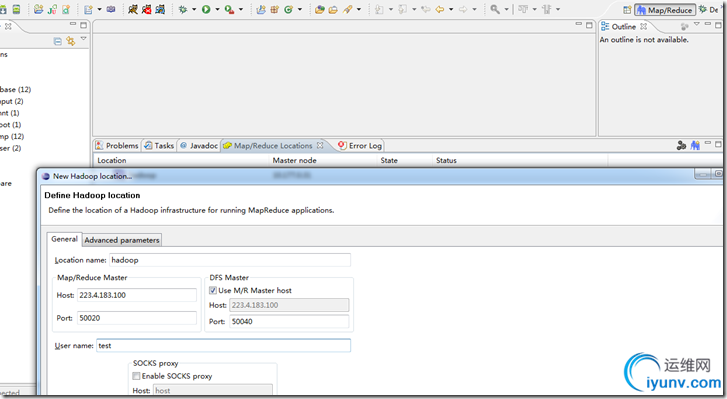Switch to the Map/Reduce perspective button

click(665, 10)
